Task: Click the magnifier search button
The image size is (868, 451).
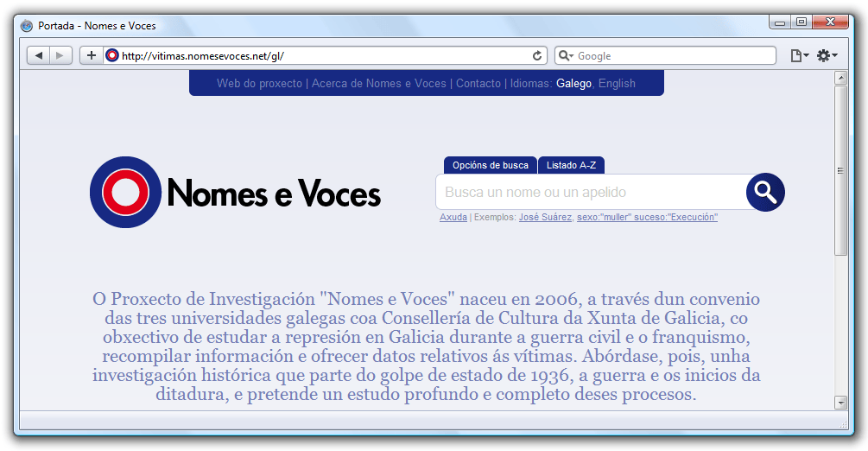Action: 765,193
